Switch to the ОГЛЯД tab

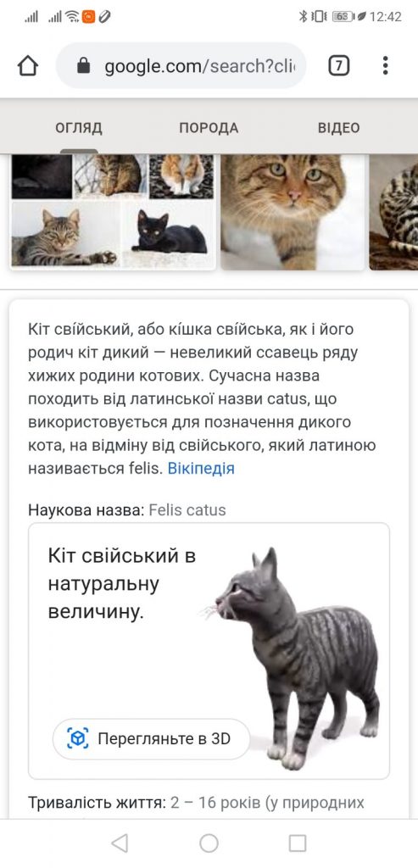click(x=79, y=128)
